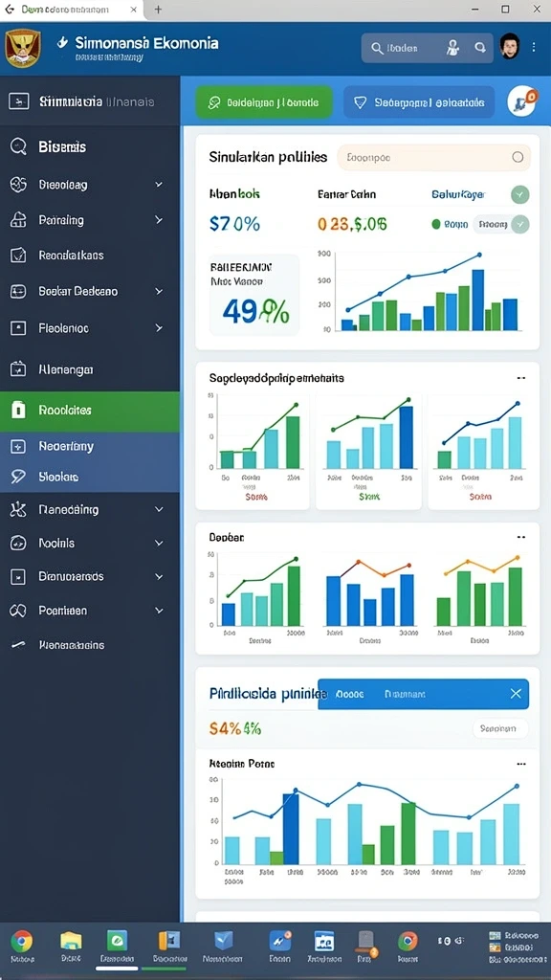Toggle the green checkmark beside Salur Kayer

pos(519,194)
